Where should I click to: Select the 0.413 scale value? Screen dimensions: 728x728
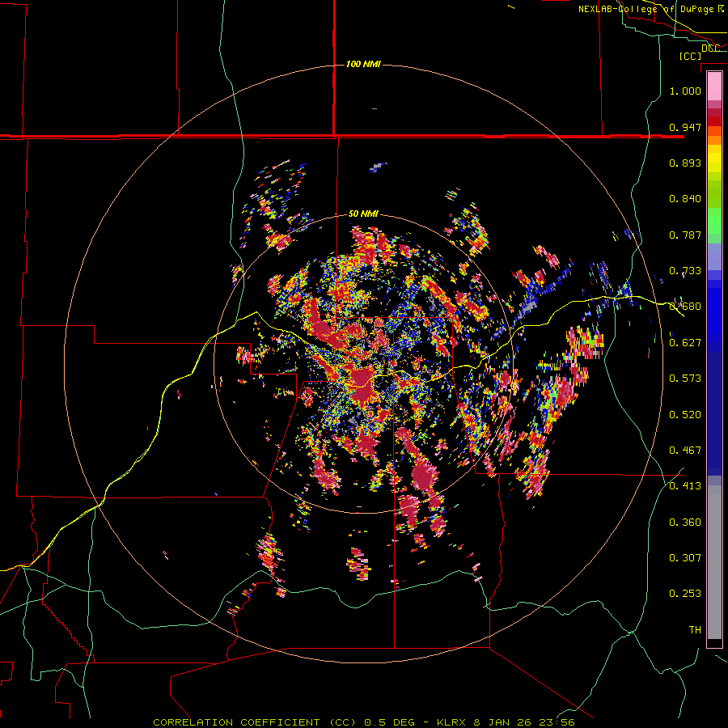coord(685,486)
